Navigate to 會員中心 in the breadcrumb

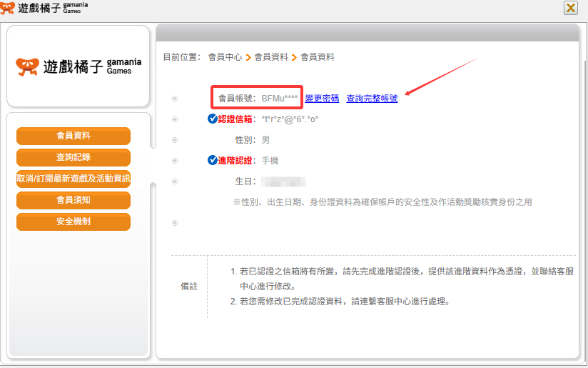225,56
